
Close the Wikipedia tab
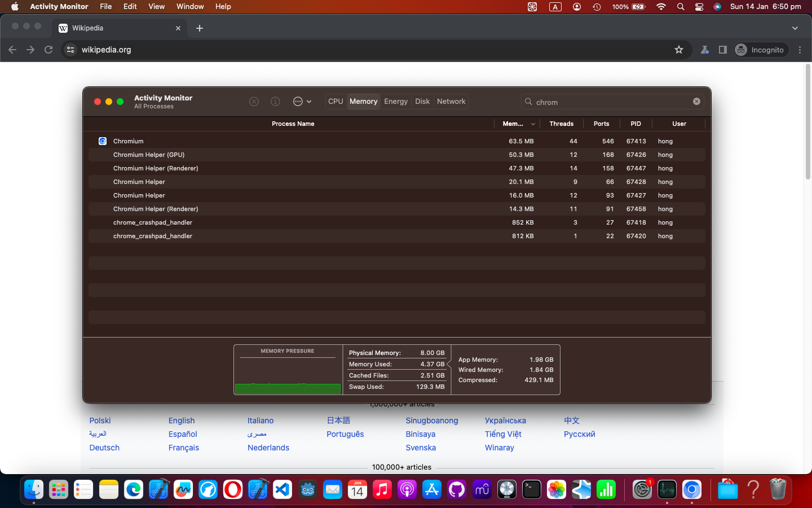tap(178, 28)
